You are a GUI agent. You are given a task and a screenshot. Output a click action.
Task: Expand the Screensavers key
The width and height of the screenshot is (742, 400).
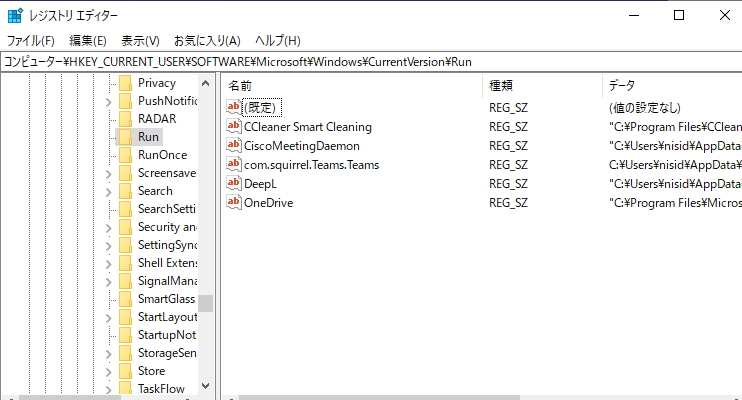click(108, 174)
